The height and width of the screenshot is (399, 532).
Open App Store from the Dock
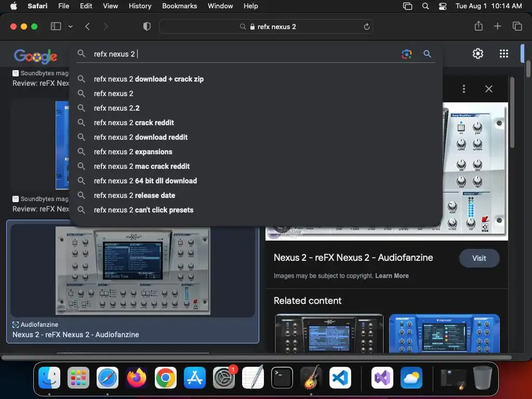coord(195,377)
